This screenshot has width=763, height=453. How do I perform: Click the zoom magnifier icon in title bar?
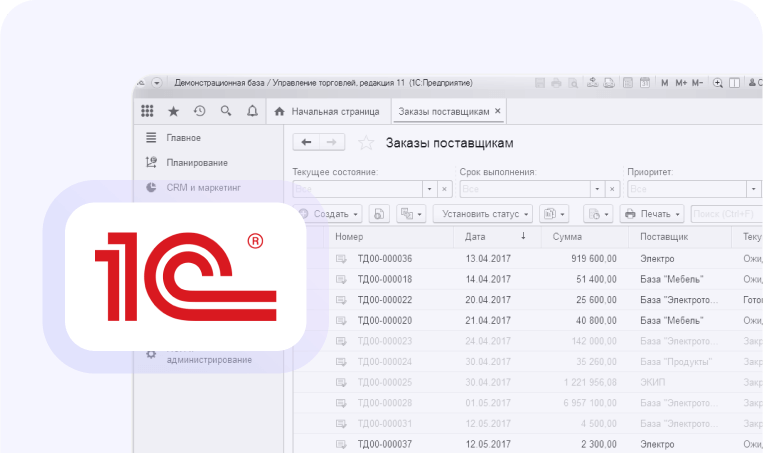pyautogui.click(x=717, y=83)
